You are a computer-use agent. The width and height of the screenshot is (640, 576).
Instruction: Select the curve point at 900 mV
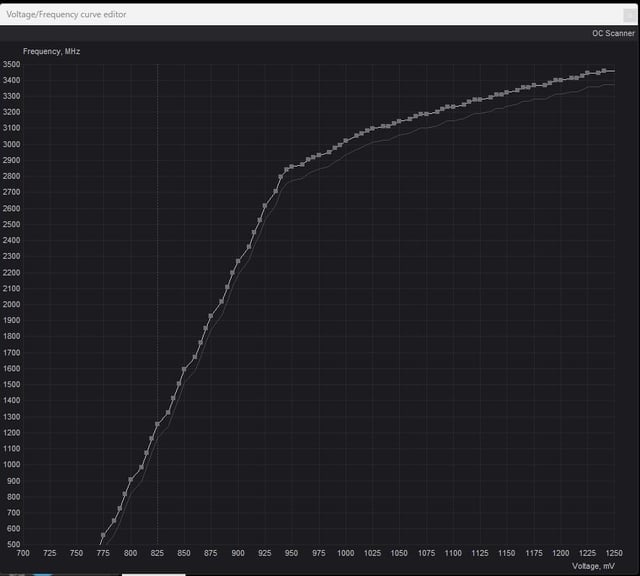238,261
